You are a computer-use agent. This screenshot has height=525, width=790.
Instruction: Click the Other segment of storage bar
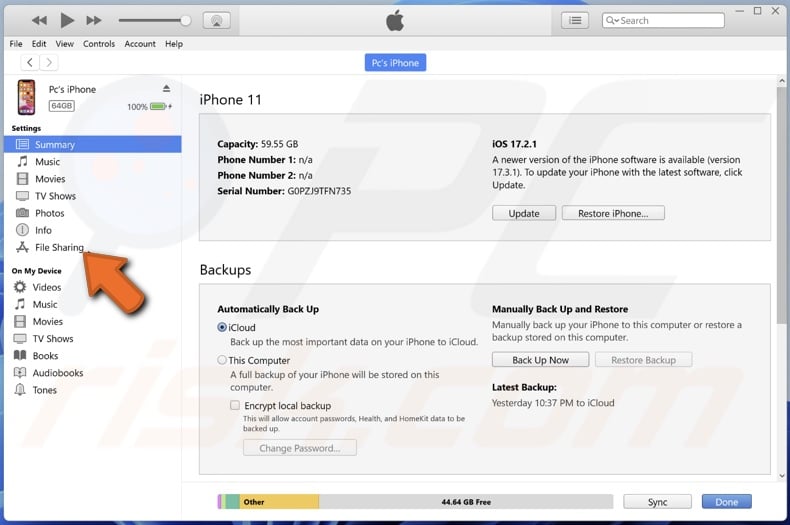point(280,502)
